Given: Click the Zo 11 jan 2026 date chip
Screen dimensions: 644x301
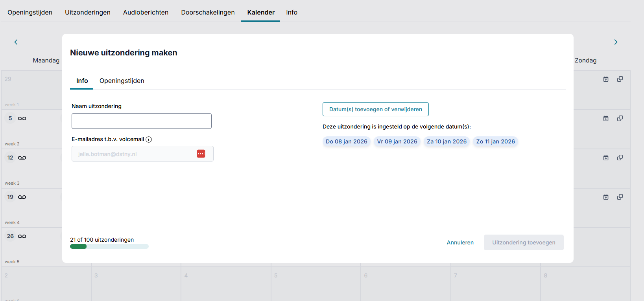Looking at the screenshot, I should click(x=496, y=141).
